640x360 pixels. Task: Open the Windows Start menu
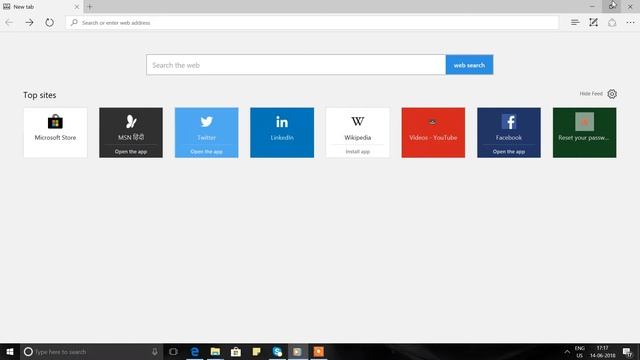[10, 351]
